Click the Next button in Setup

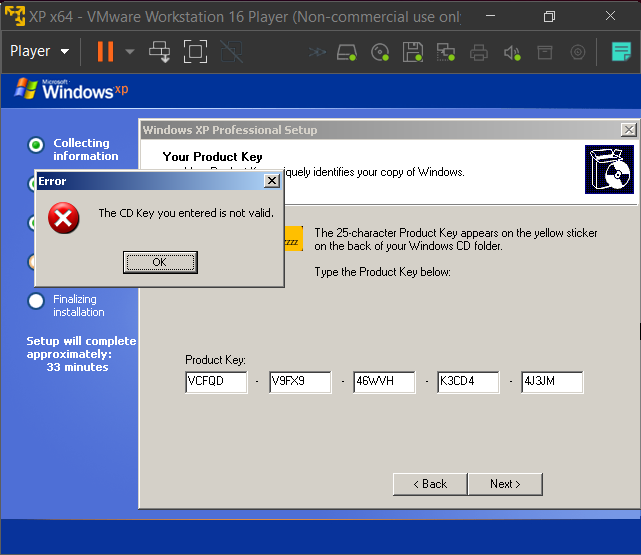pyautogui.click(x=505, y=484)
